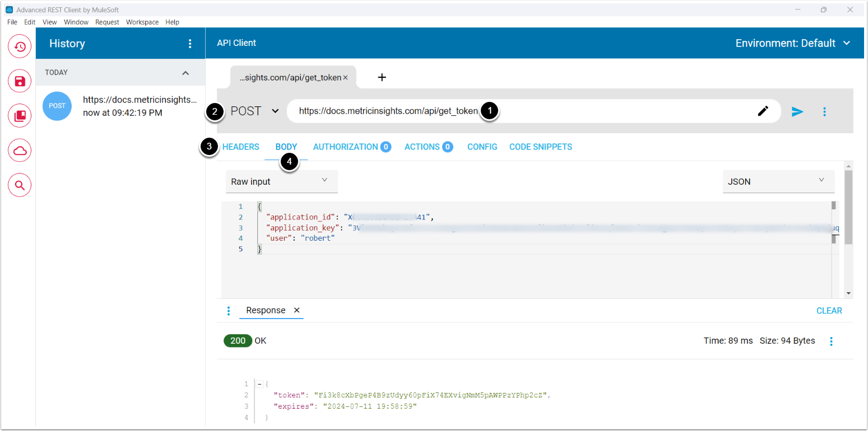Open the Projects library icon in sidebar
The width and height of the screenshot is (868, 431).
pyautogui.click(x=20, y=116)
